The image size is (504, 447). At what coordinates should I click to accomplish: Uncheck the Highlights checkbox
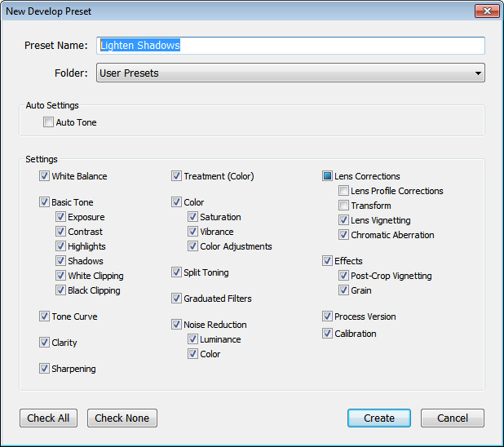tap(60, 246)
